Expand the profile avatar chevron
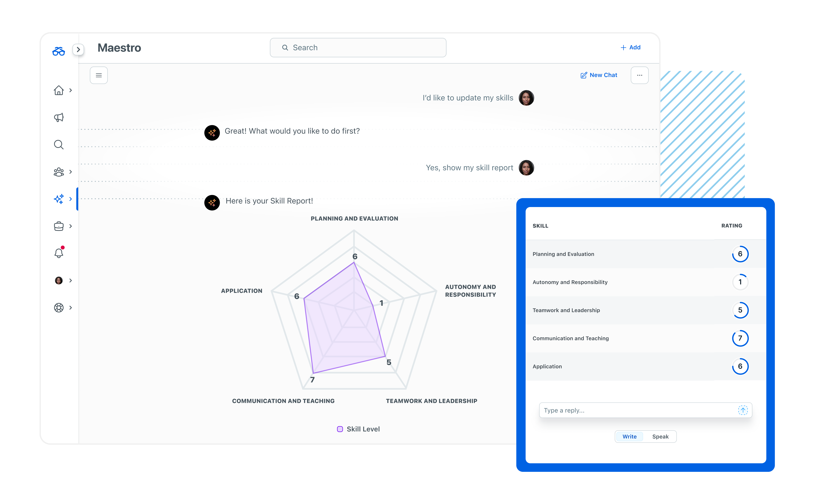The width and height of the screenshot is (814, 504). coord(71,280)
